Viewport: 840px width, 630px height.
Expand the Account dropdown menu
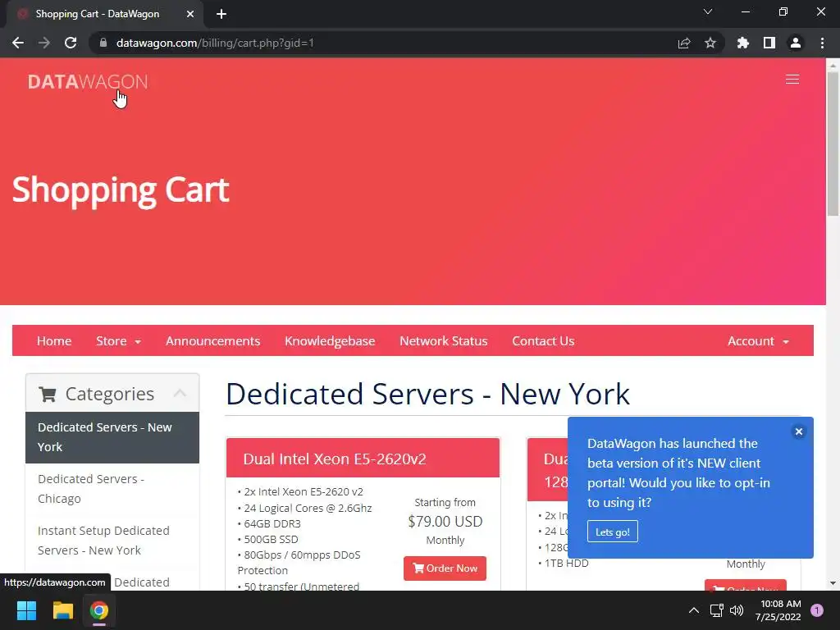pyautogui.click(x=758, y=340)
